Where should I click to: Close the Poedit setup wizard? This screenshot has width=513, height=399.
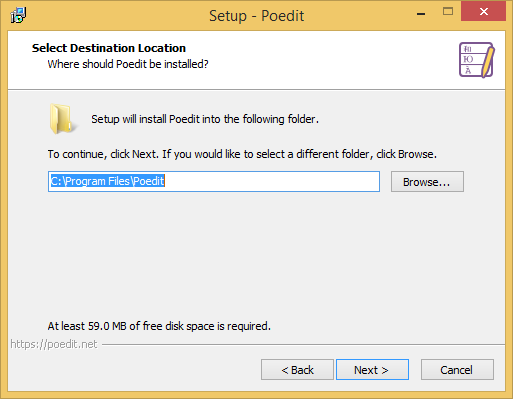483,12
